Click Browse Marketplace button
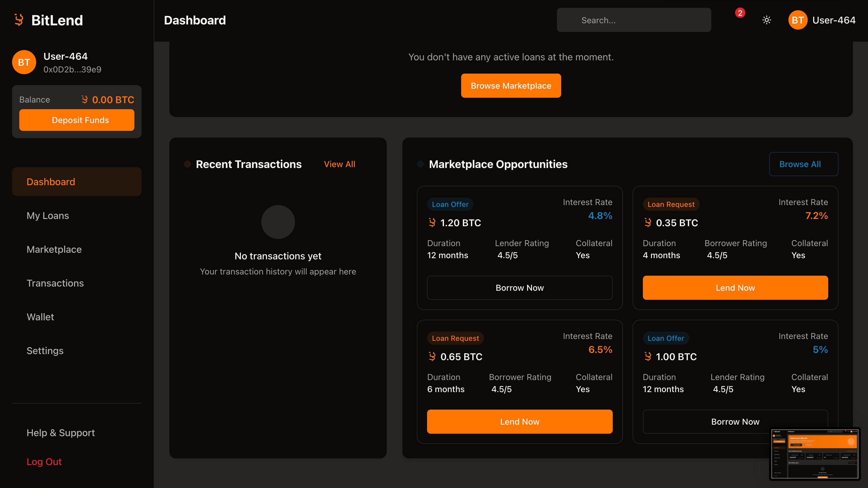The width and height of the screenshot is (868, 488). point(511,86)
